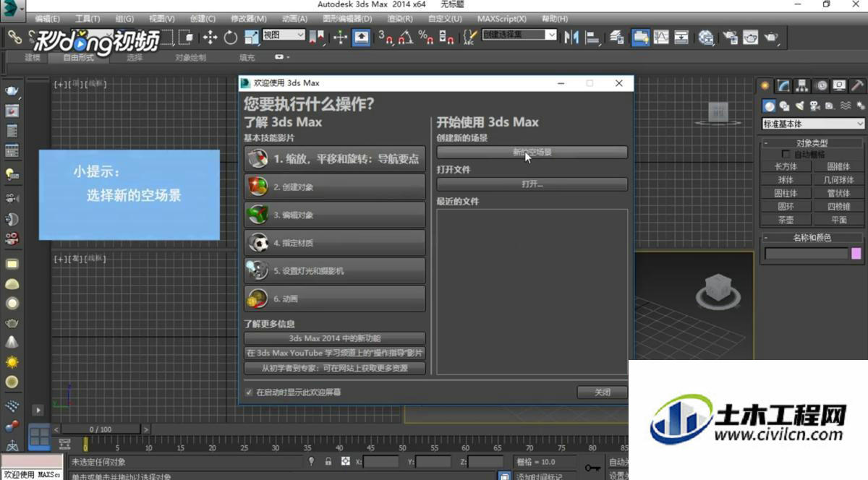Toggle the 3D Snaps toggle icon
The width and height of the screenshot is (868, 480).
386,37
